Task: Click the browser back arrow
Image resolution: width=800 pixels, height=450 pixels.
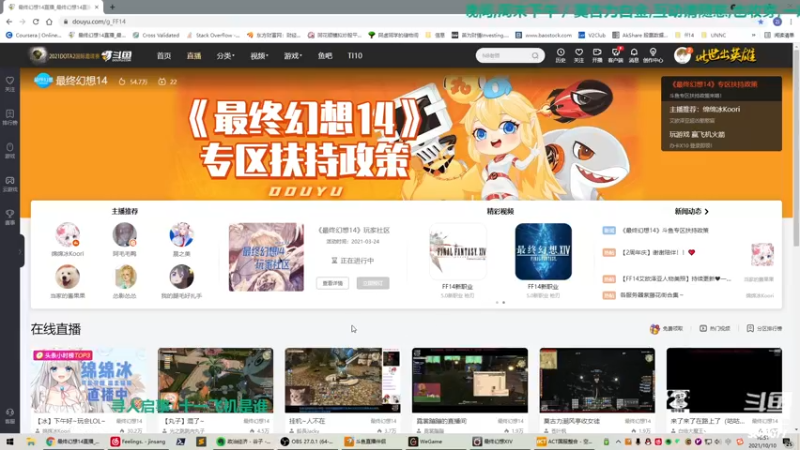Action: [9, 21]
